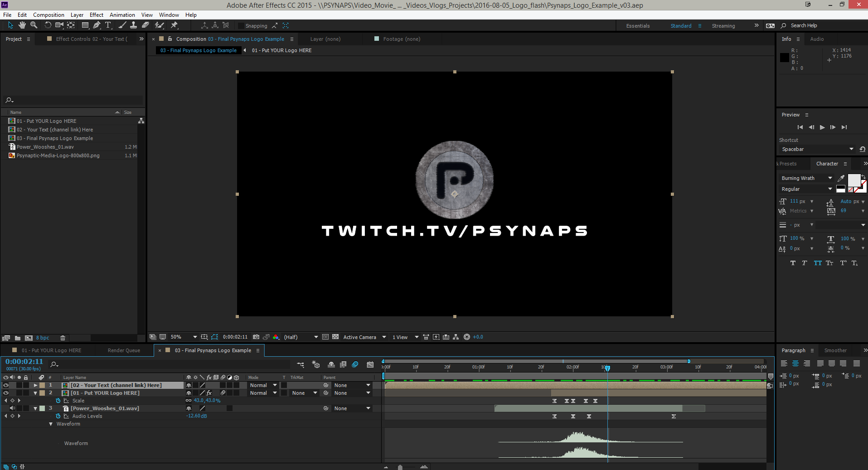Switch to the Audio panel tab
Image resolution: width=868 pixels, height=470 pixels.
(817, 39)
